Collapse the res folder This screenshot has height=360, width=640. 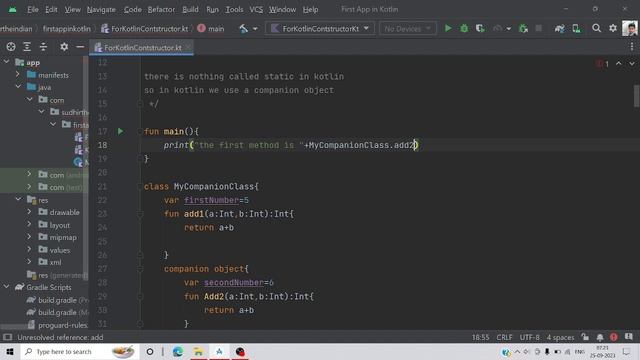18,199
